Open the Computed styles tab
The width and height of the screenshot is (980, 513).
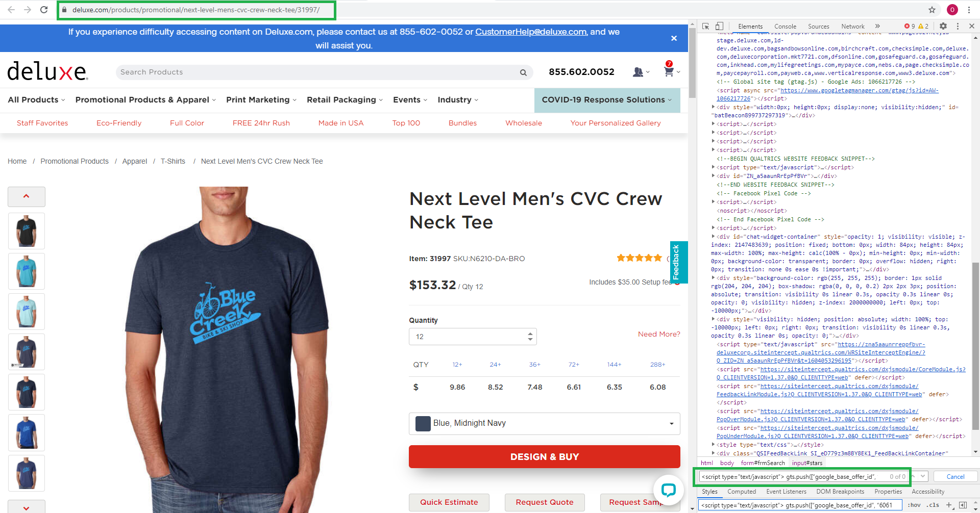[x=742, y=492]
